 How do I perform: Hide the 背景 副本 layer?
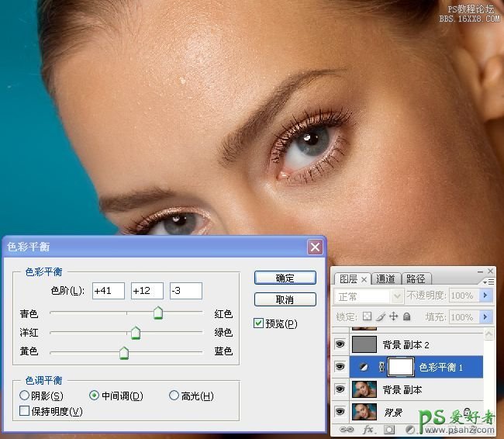pos(340,389)
